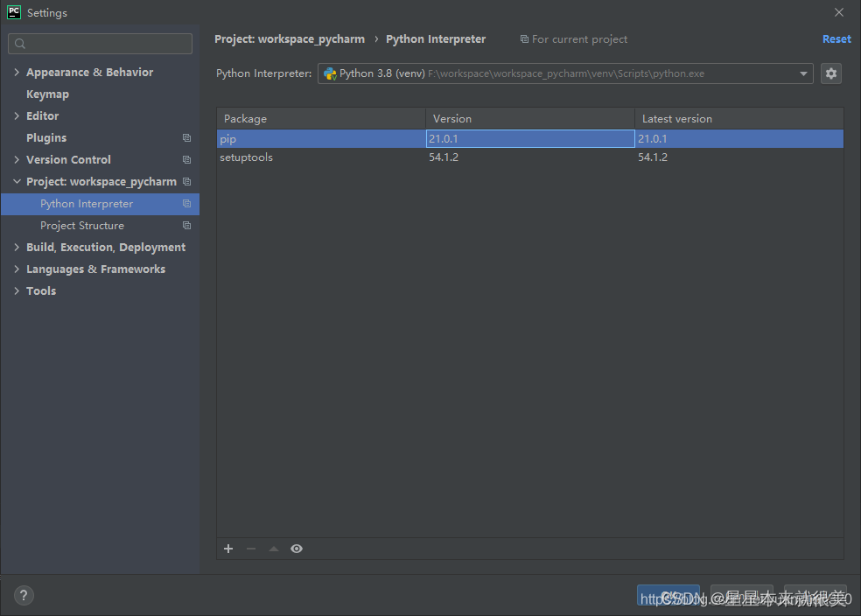This screenshot has height=616, width=861.
Task: Click the Version Control project-scope icon
Action: click(x=186, y=160)
